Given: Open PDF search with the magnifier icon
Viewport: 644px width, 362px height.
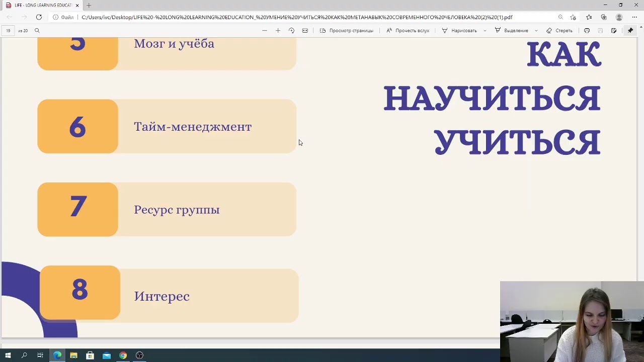Looking at the screenshot, I should tap(37, 31).
